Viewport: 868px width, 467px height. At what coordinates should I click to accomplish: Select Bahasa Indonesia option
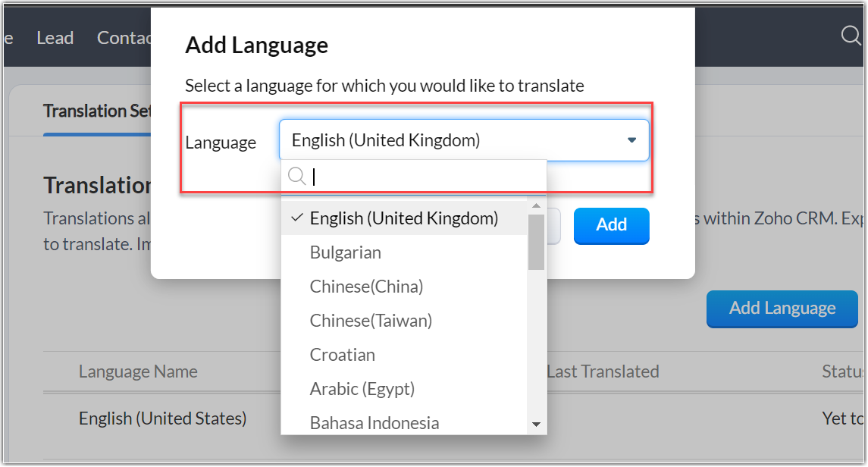[374, 422]
